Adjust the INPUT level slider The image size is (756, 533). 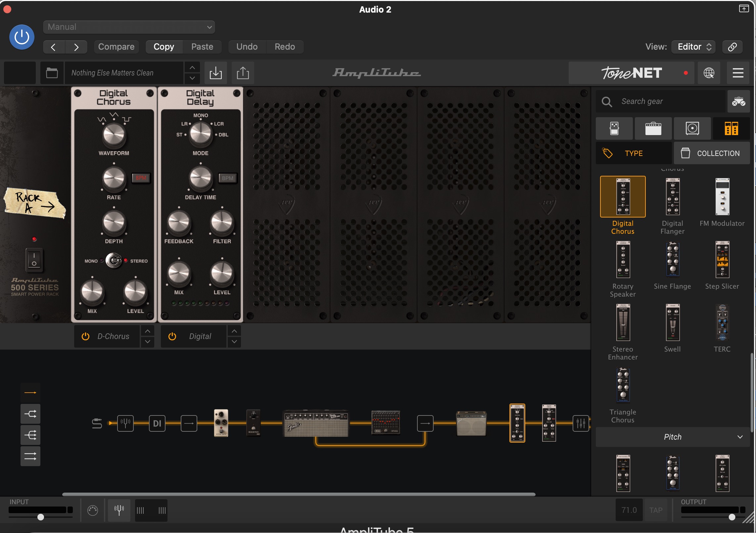pos(40,517)
